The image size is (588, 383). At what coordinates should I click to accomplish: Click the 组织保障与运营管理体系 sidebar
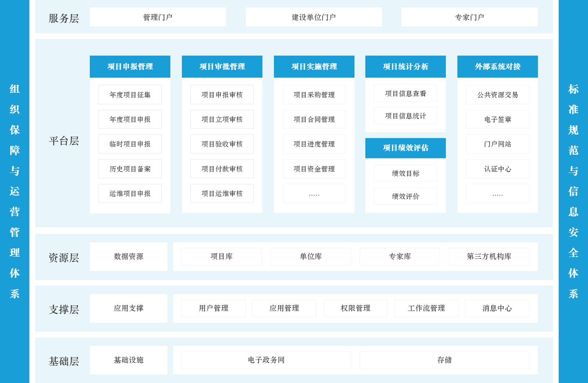pyautogui.click(x=15, y=191)
